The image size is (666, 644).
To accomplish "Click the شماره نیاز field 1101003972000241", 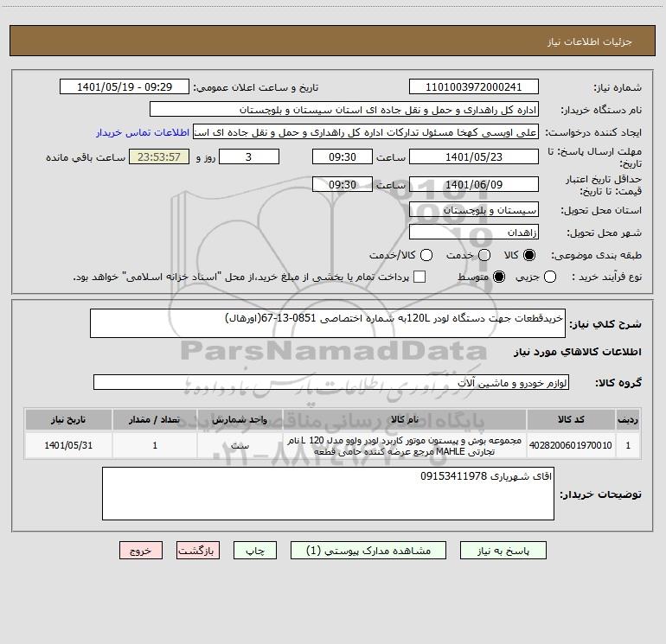I will [x=474, y=86].
